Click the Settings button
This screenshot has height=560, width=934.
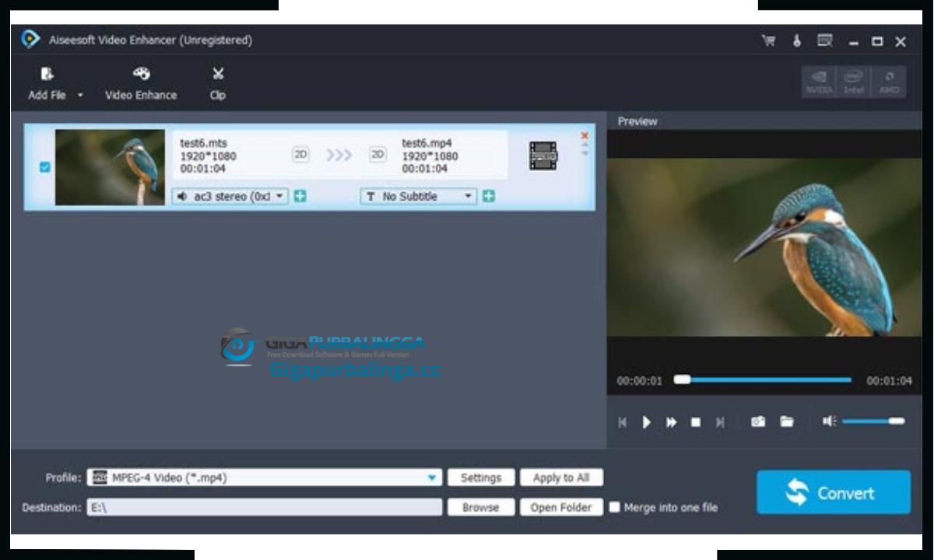(481, 478)
